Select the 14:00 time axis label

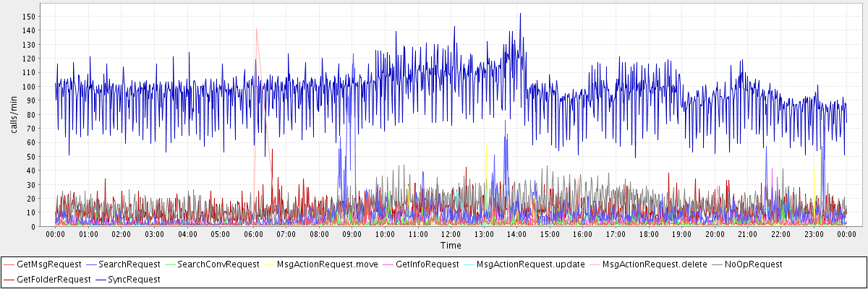tap(516, 234)
